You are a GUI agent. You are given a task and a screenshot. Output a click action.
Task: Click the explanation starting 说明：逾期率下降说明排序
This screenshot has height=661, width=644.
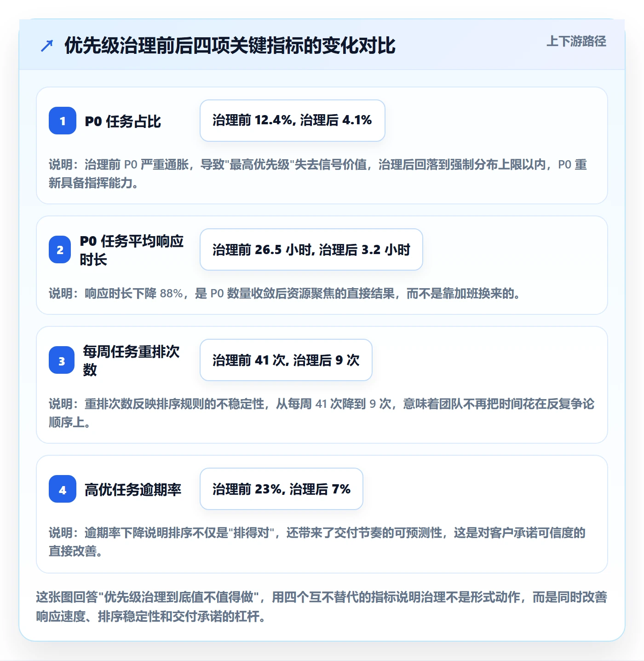(317, 542)
